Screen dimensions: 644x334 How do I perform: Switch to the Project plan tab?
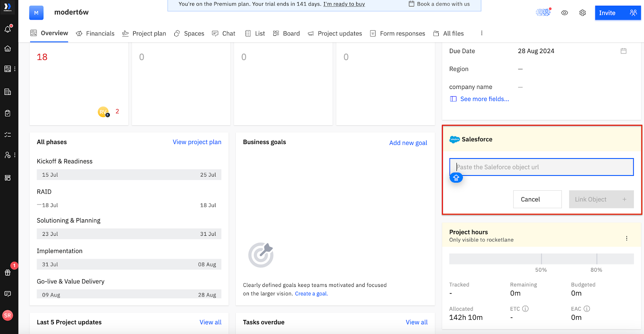144,33
